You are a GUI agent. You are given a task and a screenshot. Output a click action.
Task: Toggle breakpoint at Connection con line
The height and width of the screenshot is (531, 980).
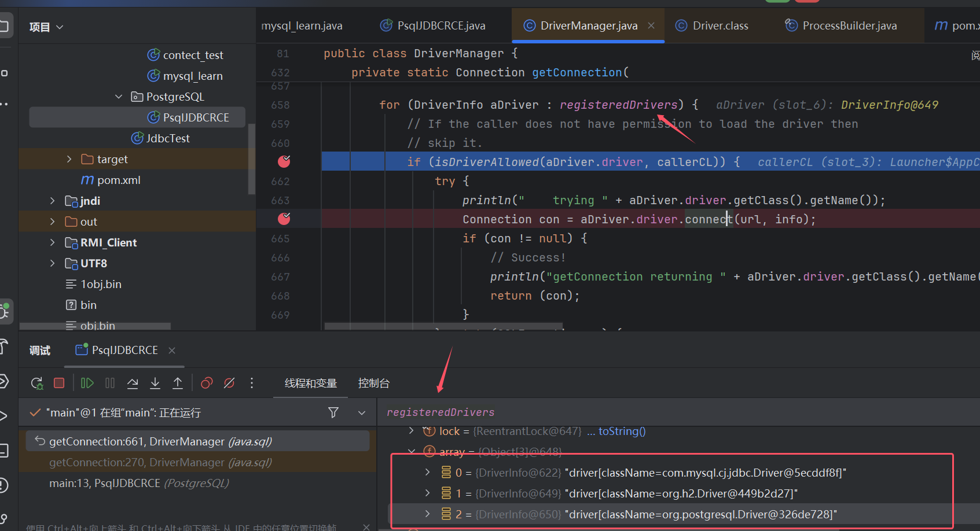pyautogui.click(x=284, y=219)
